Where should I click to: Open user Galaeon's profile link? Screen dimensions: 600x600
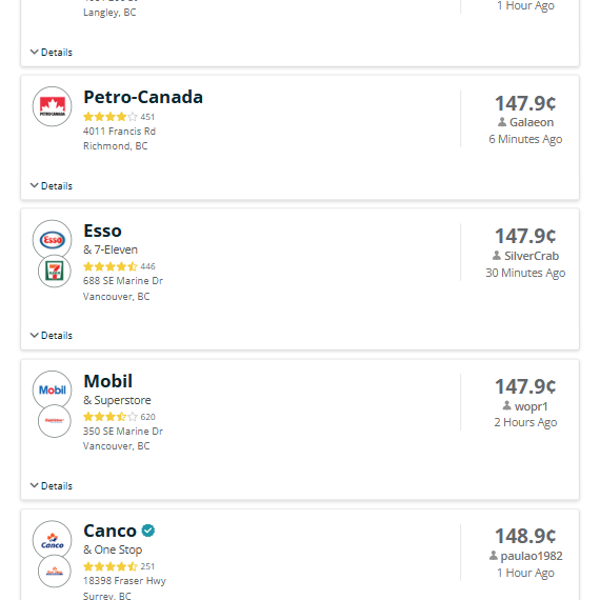pyautogui.click(x=531, y=122)
